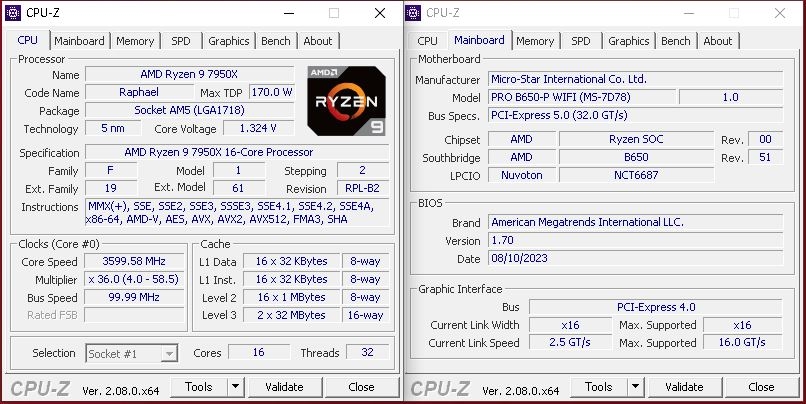
Task: Click Close button in left CPU-Z window
Action: click(x=361, y=387)
